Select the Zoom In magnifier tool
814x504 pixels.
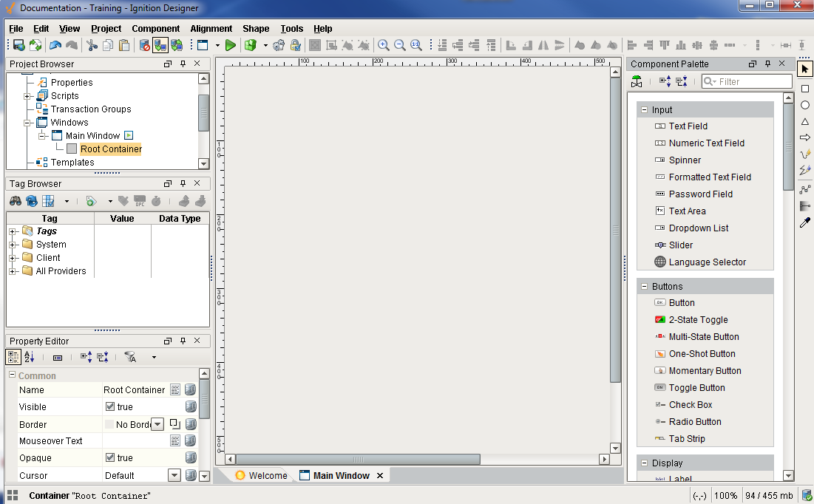[384, 45]
